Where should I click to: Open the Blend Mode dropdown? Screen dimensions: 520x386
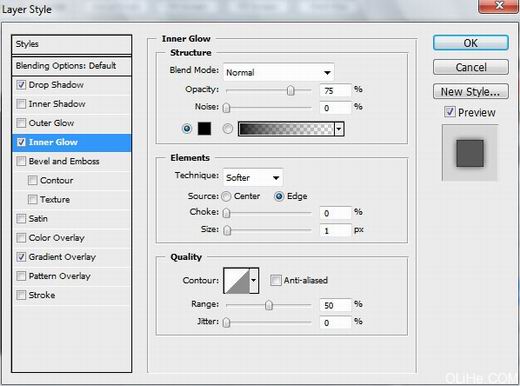tap(278, 72)
